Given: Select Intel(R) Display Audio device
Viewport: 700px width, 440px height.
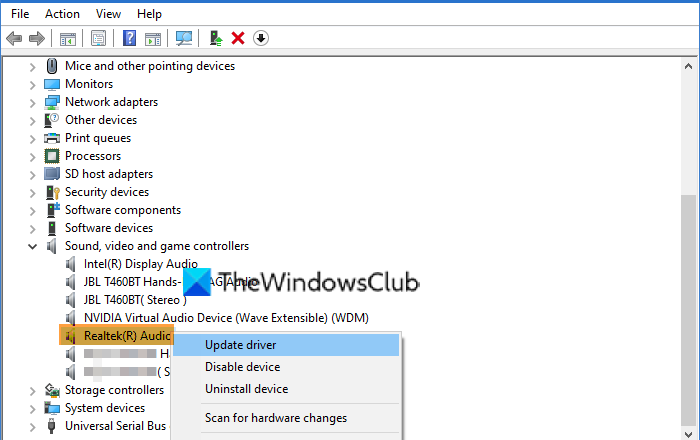Looking at the screenshot, I should [140, 264].
